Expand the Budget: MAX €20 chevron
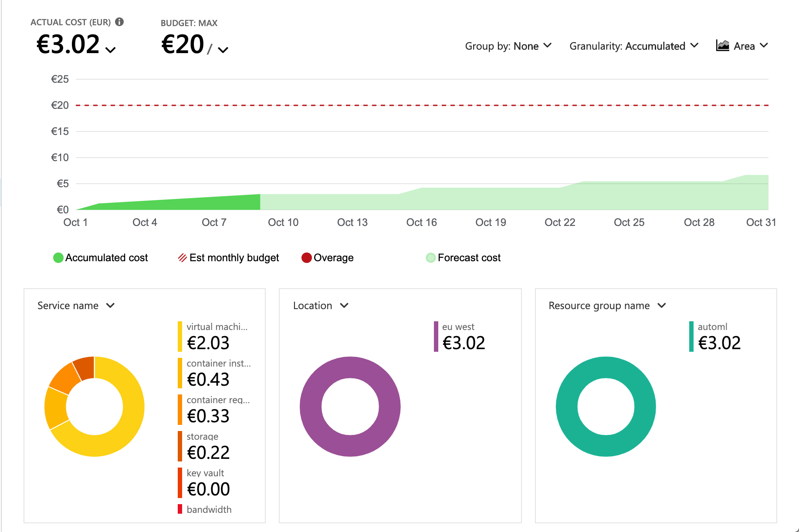The image size is (799, 532). pyautogui.click(x=223, y=50)
